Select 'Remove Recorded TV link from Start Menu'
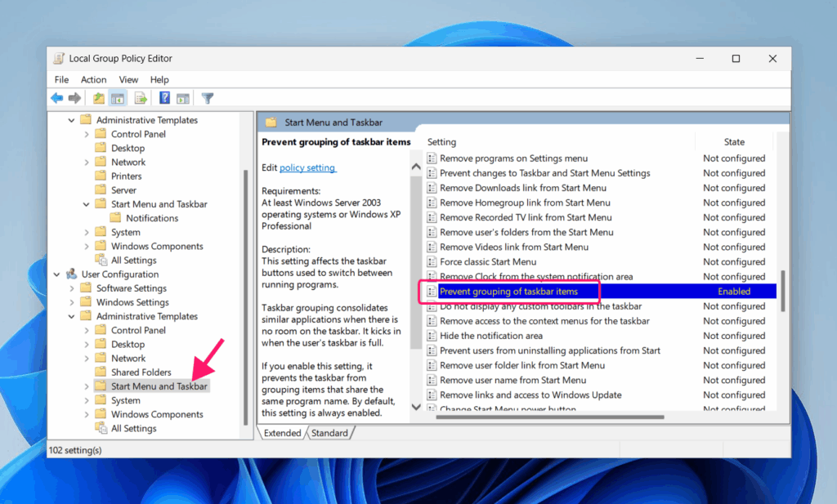 [x=526, y=217]
